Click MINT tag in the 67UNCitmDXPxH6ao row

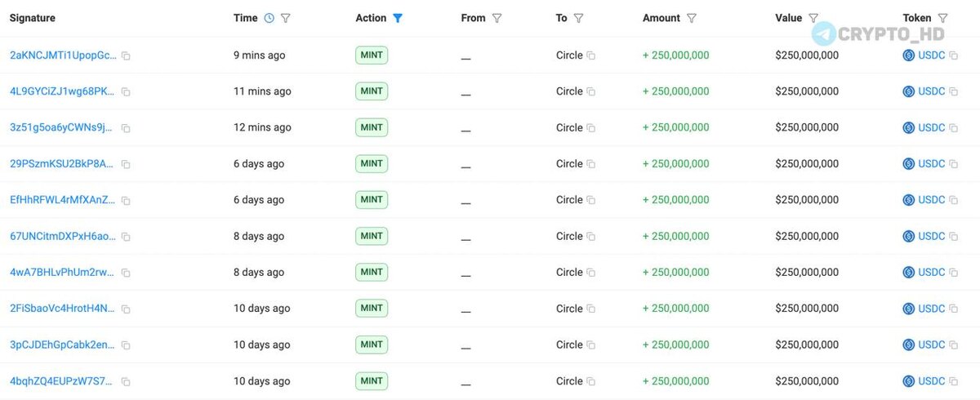tap(372, 236)
